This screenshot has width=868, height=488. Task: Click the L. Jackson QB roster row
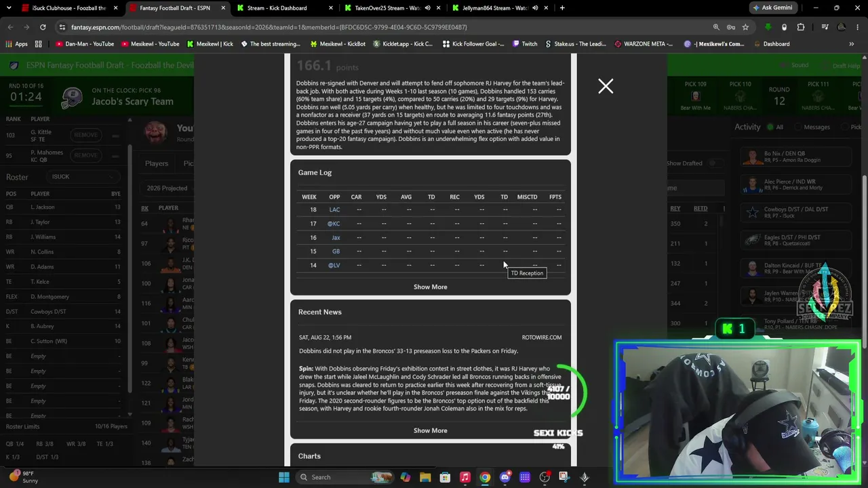pos(64,207)
